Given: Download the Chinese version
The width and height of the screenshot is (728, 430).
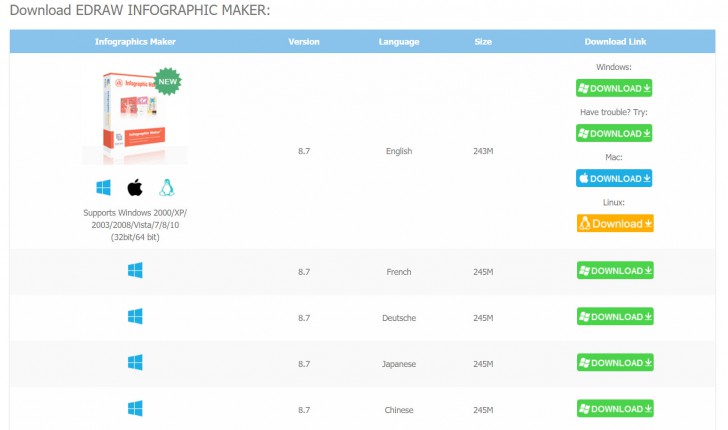Looking at the screenshot, I should 615,408.
